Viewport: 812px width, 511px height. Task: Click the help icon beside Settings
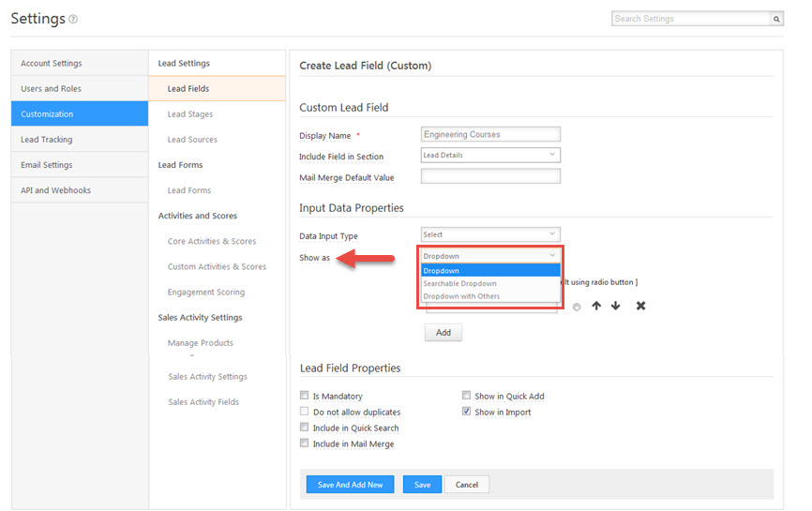pos(74,20)
